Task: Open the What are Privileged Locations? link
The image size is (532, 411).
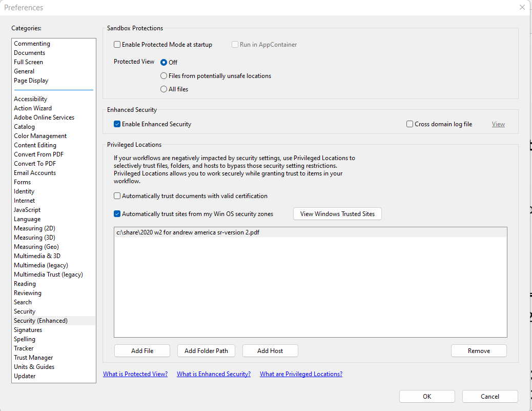Action: pos(301,374)
